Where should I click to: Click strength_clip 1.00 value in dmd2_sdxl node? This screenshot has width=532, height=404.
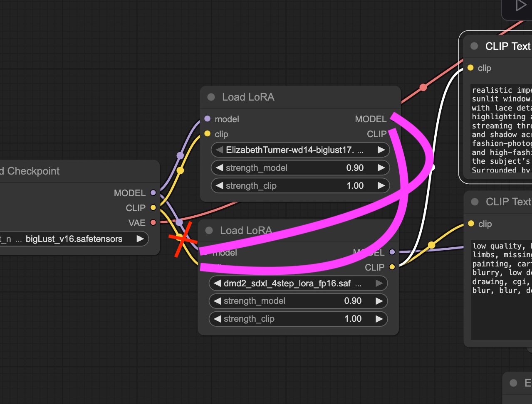pos(353,319)
